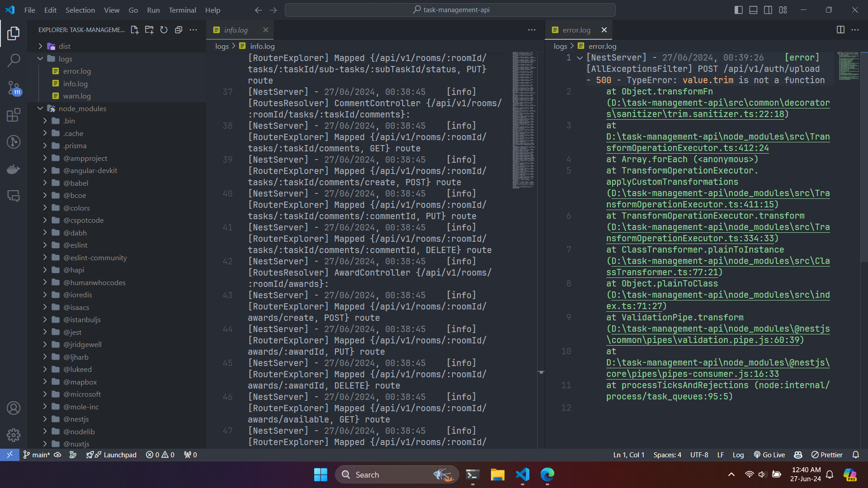This screenshot has height=488, width=868.
Task: Open Source Control view with 111 badge
Action: click(x=14, y=88)
